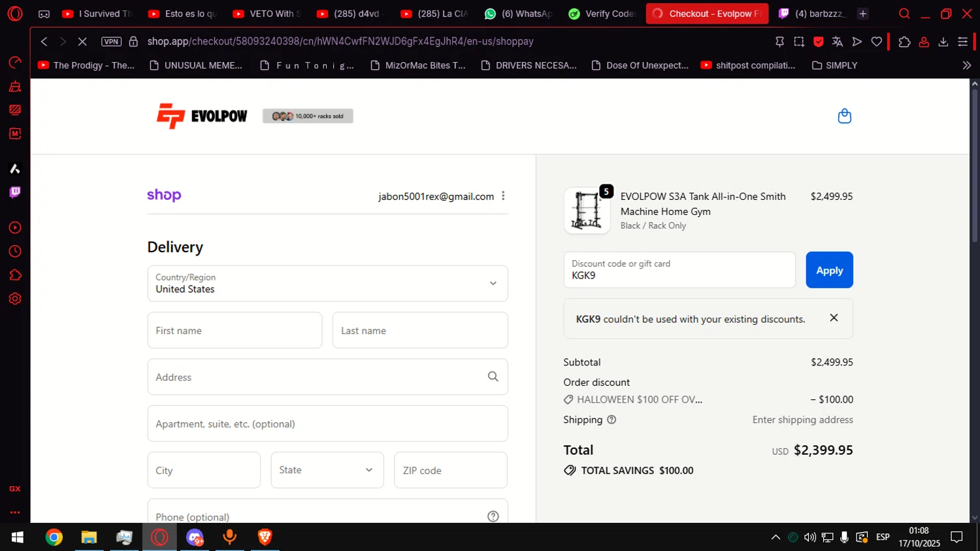Switch to WhatsApp tab
Viewport: 980px width, 551px height.
point(519,14)
